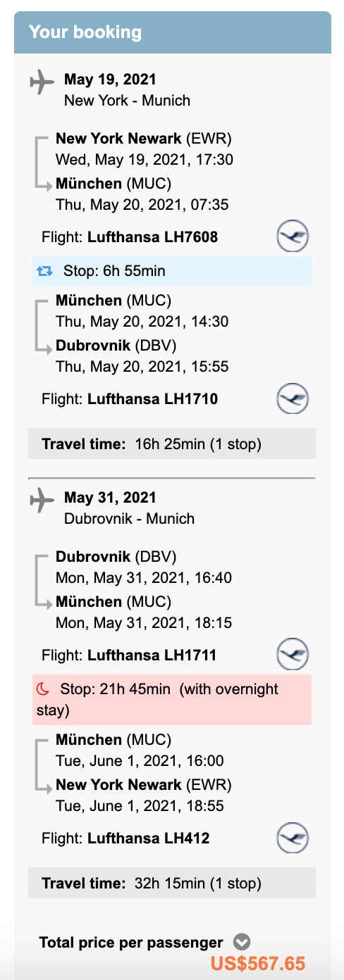Select the Stop: 6h 55min layover row
The image size is (344, 980).
click(172, 271)
